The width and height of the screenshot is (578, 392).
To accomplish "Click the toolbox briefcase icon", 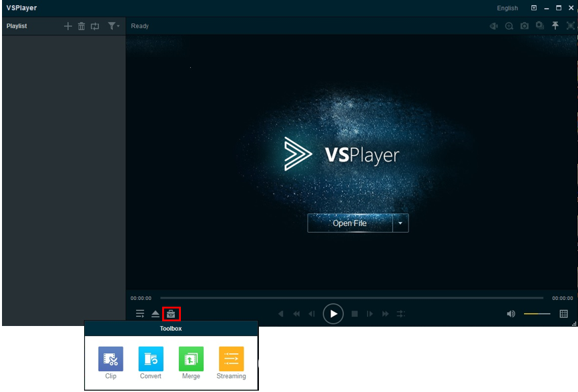I will tap(171, 314).
